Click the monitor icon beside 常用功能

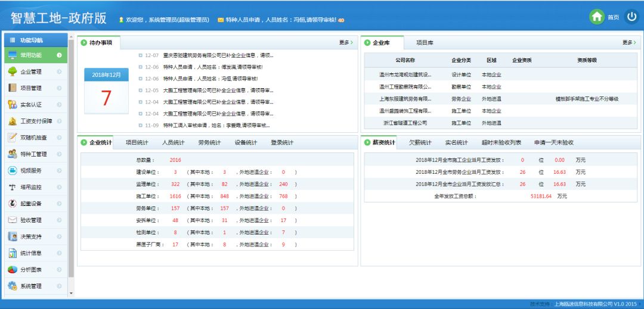click(x=13, y=55)
